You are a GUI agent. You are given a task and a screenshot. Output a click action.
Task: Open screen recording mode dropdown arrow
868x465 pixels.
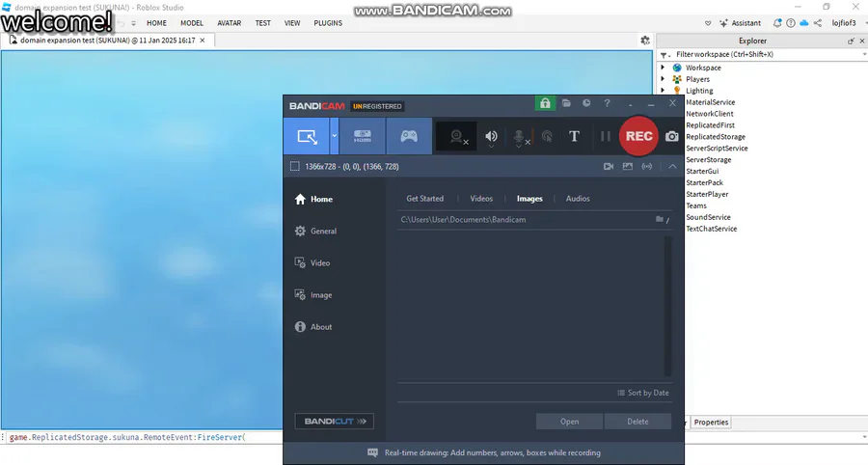(x=335, y=136)
